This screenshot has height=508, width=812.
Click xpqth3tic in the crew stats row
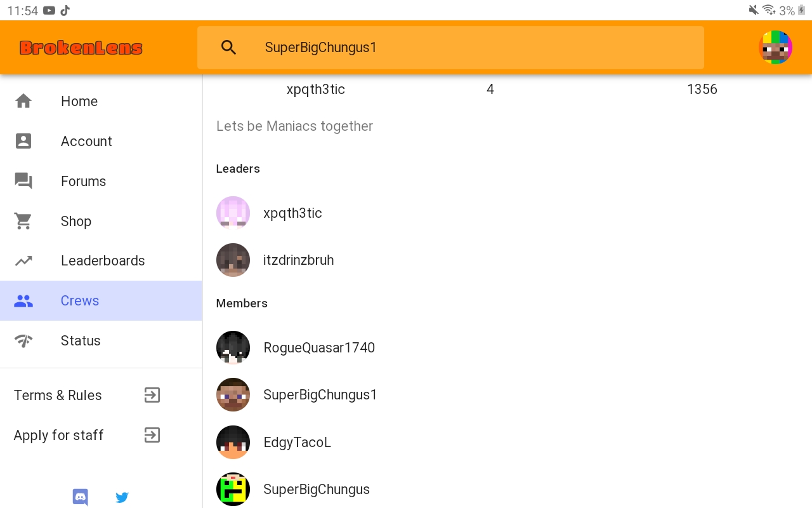coord(316,89)
